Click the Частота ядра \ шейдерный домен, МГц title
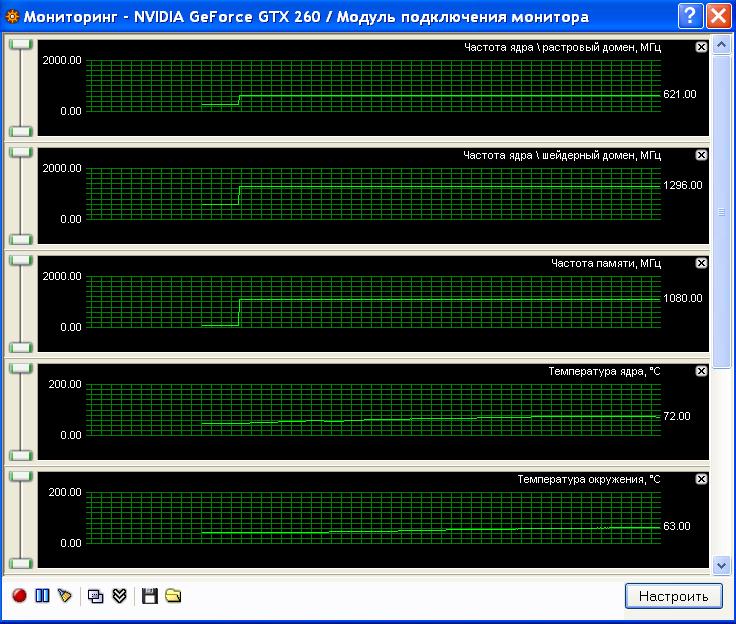 (562, 155)
